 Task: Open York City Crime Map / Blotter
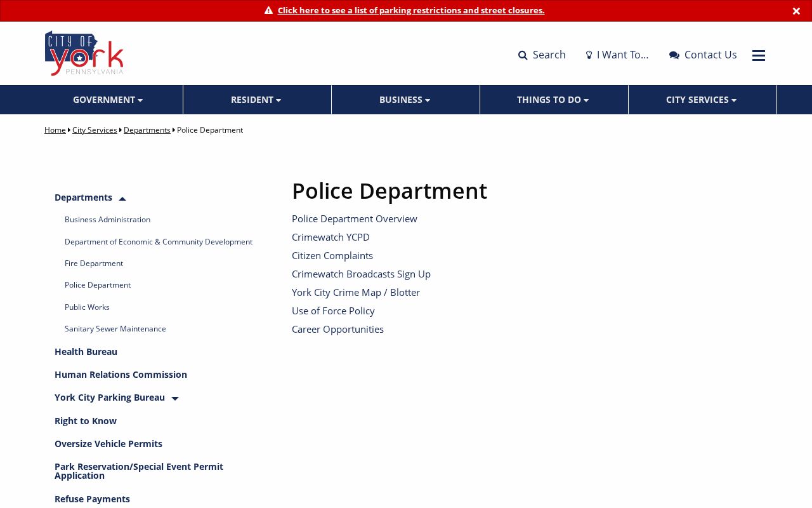click(x=356, y=292)
